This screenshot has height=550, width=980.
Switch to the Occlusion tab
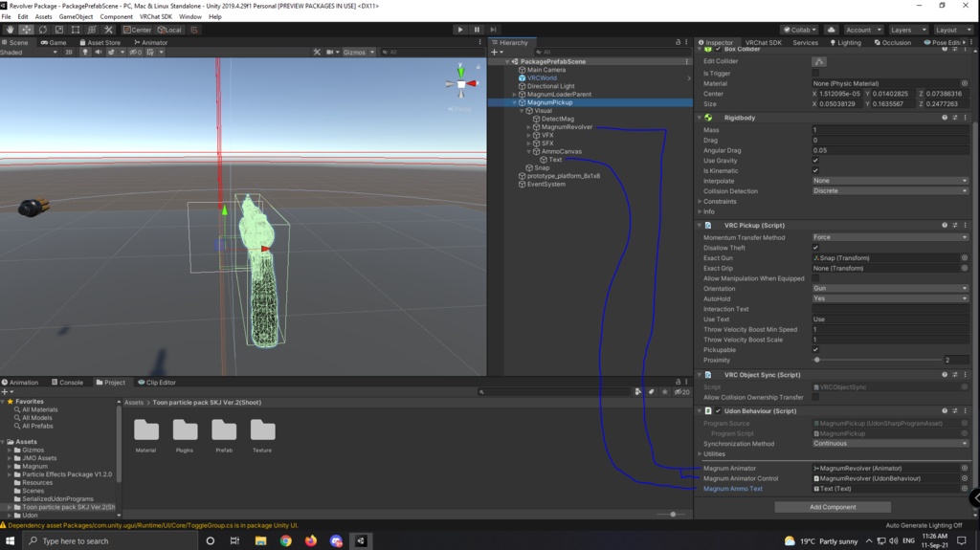[893, 42]
